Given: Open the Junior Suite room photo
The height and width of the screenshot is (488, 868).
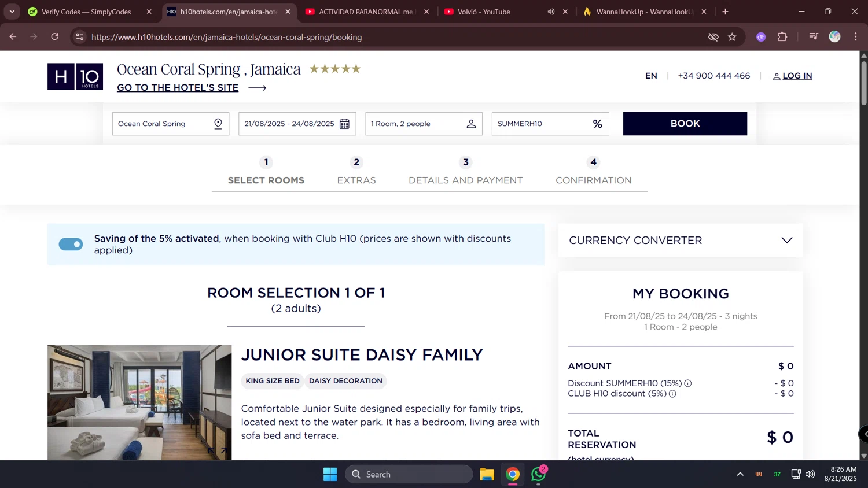Looking at the screenshot, I should click(x=139, y=403).
